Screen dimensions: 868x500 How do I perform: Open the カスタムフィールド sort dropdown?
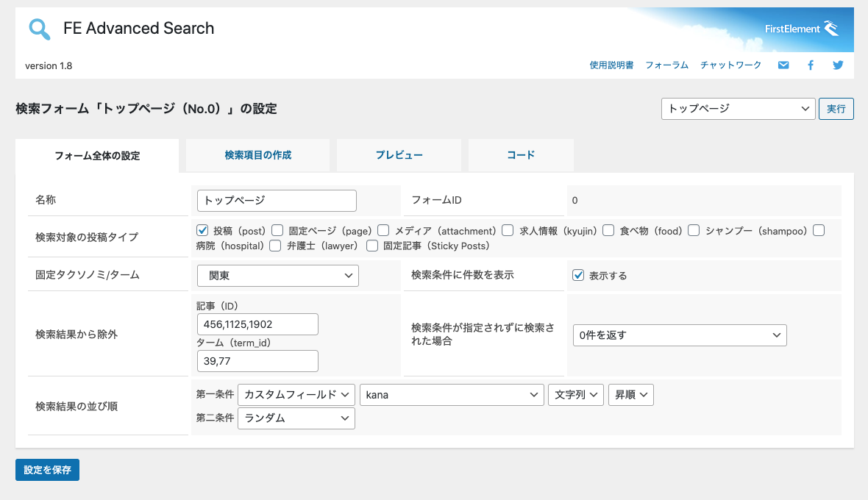point(296,395)
